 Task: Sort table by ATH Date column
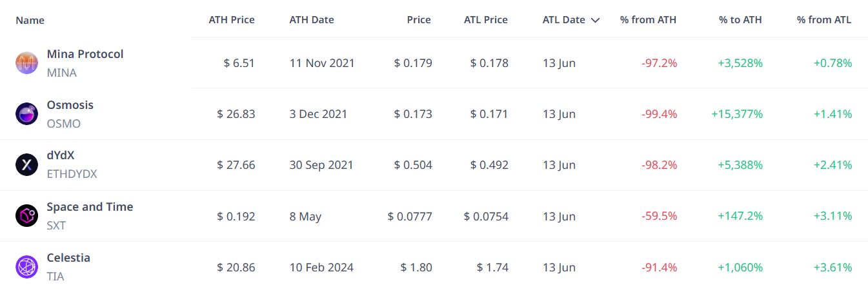[312, 19]
